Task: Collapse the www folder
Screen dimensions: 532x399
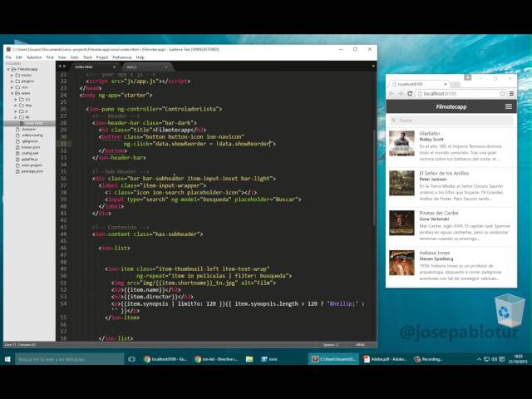Action: (12, 93)
